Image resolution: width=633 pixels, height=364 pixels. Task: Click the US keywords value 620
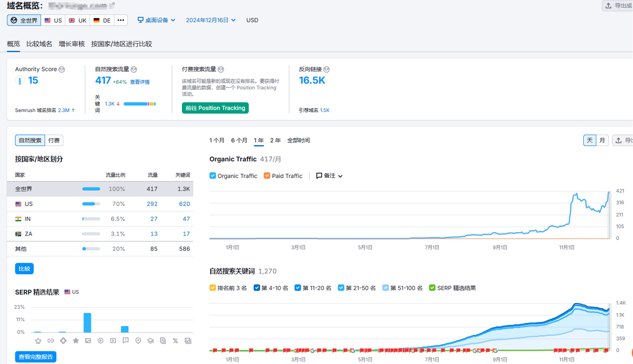pyautogui.click(x=184, y=204)
